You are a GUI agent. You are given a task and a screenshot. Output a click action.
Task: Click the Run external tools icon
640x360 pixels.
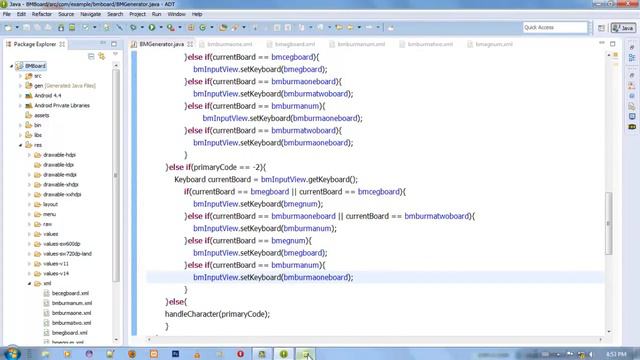click(171, 28)
